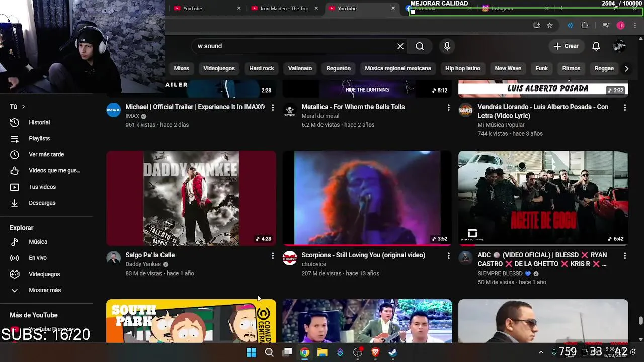Open the browser extensions puzzle icon
Viewport: 644px width, 362px height.
585,25
